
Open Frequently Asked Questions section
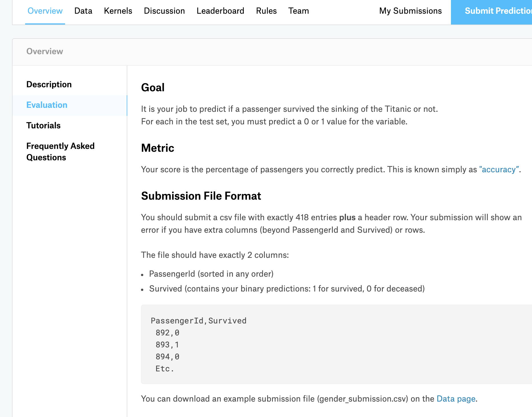pyautogui.click(x=60, y=152)
